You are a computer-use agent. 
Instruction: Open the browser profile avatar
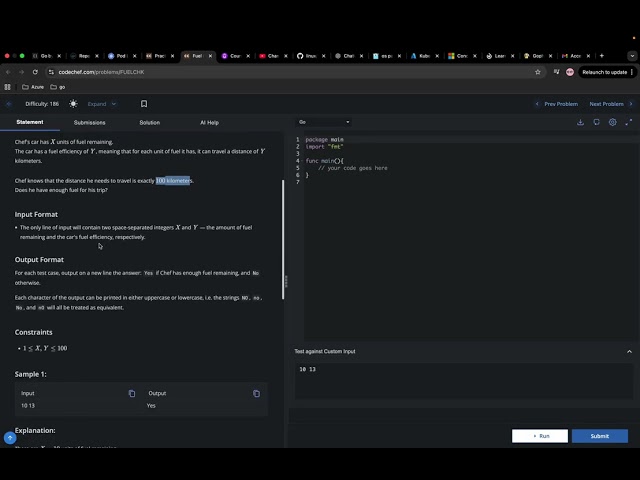(570, 72)
